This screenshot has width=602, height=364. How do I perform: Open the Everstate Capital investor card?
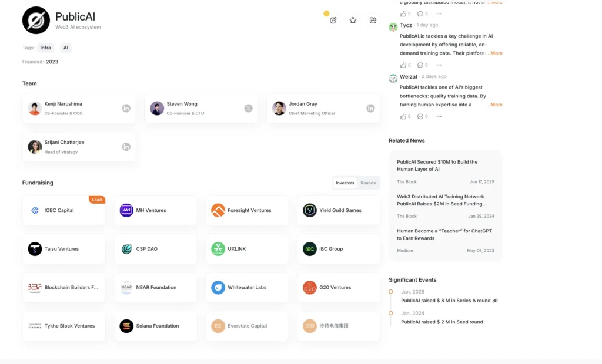pos(247,326)
